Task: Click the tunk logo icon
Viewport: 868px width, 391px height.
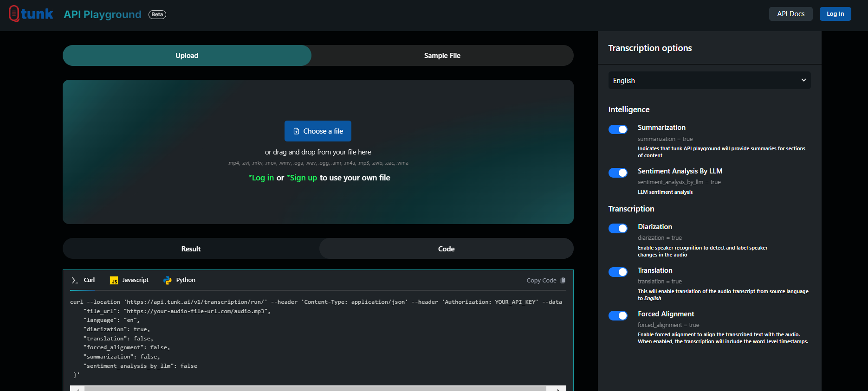Action: tap(14, 14)
